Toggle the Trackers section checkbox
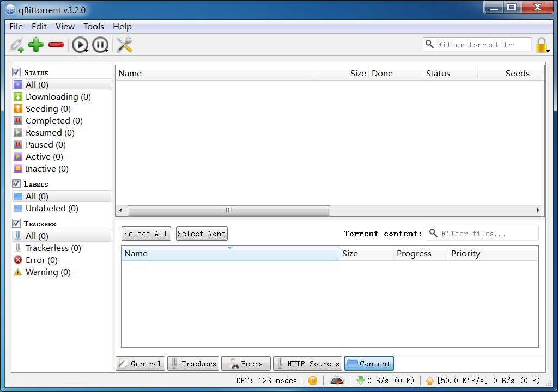Viewport: 558px width, 392px height. [x=17, y=224]
